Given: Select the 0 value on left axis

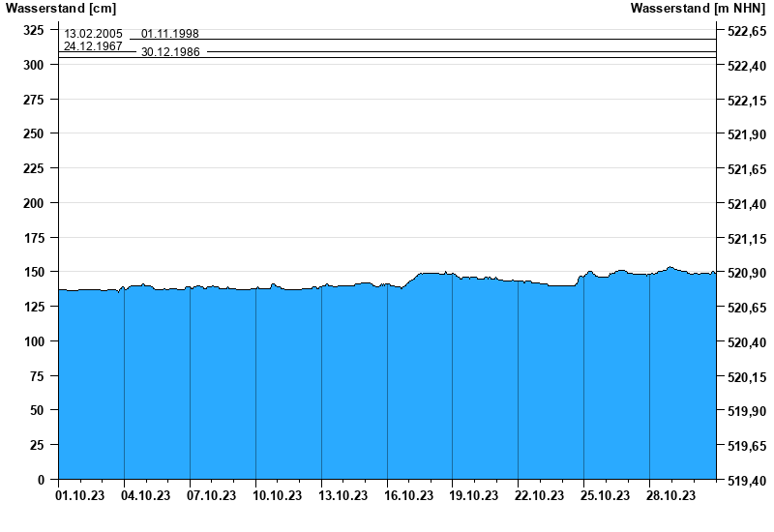Looking at the screenshot, I should coord(42,480).
